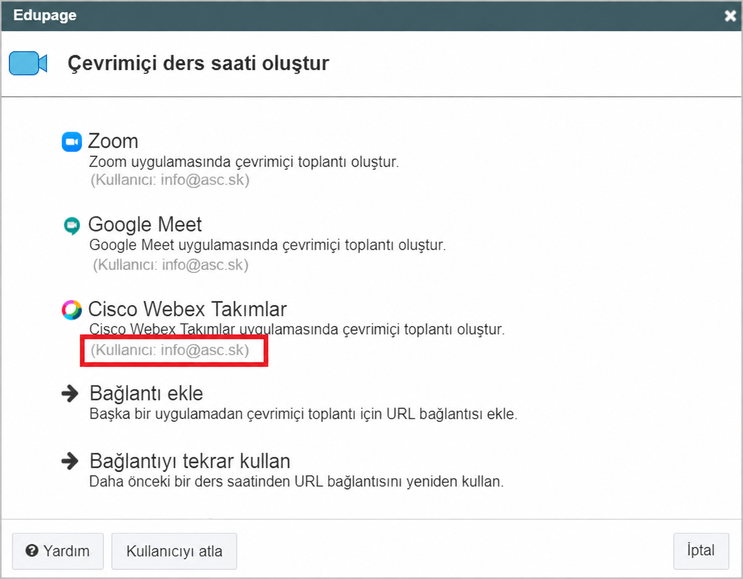Screen dimensions: 743x579
Task: Click the Zoom app icon
Action: pos(72,142)
